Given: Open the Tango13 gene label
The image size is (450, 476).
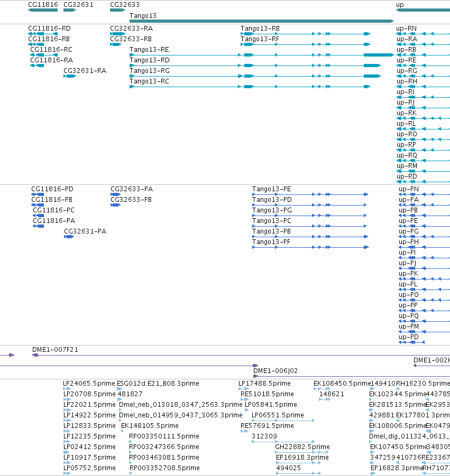Looking at the screenshot, I should [143, 15].
